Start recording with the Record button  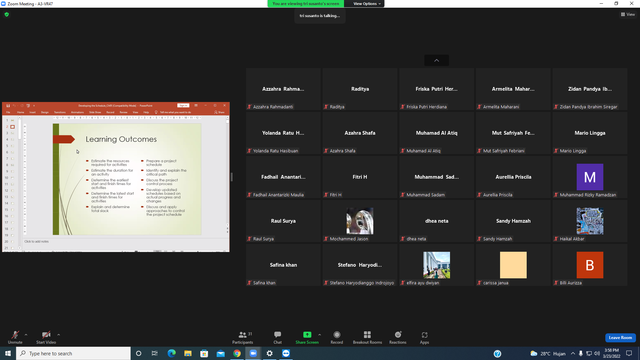pyautogui.click(x=337, y=337)
